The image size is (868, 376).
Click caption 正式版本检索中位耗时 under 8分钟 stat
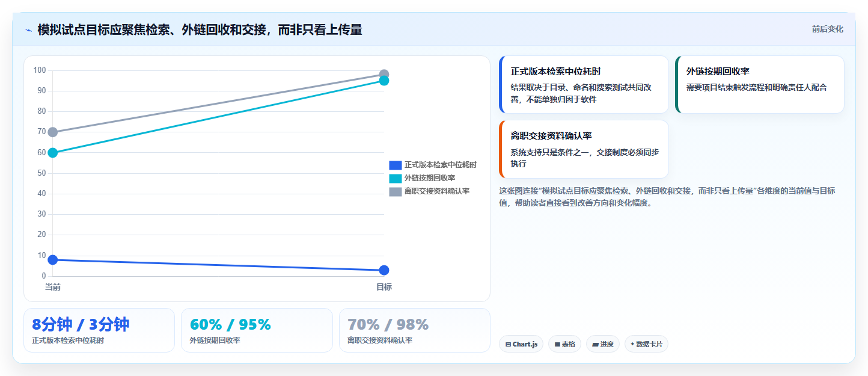coord(68,341)
